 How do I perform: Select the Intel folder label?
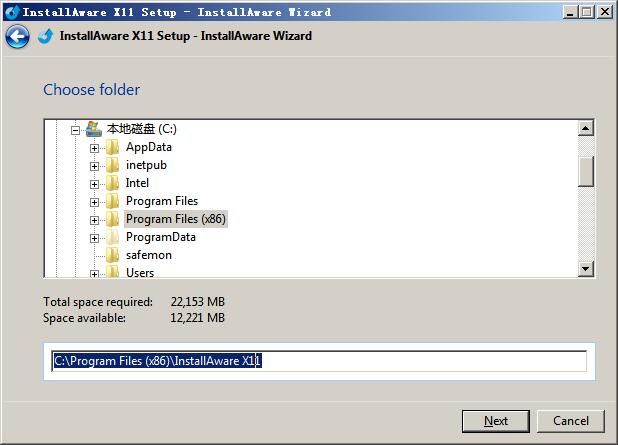tap(137, 183)
